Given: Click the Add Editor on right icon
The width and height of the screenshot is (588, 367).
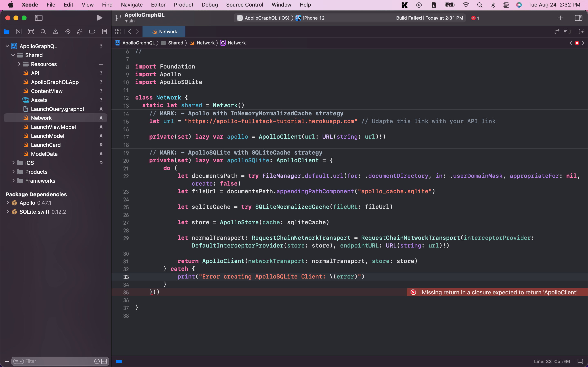Looking at the screenshot, I should click(581, 32).
